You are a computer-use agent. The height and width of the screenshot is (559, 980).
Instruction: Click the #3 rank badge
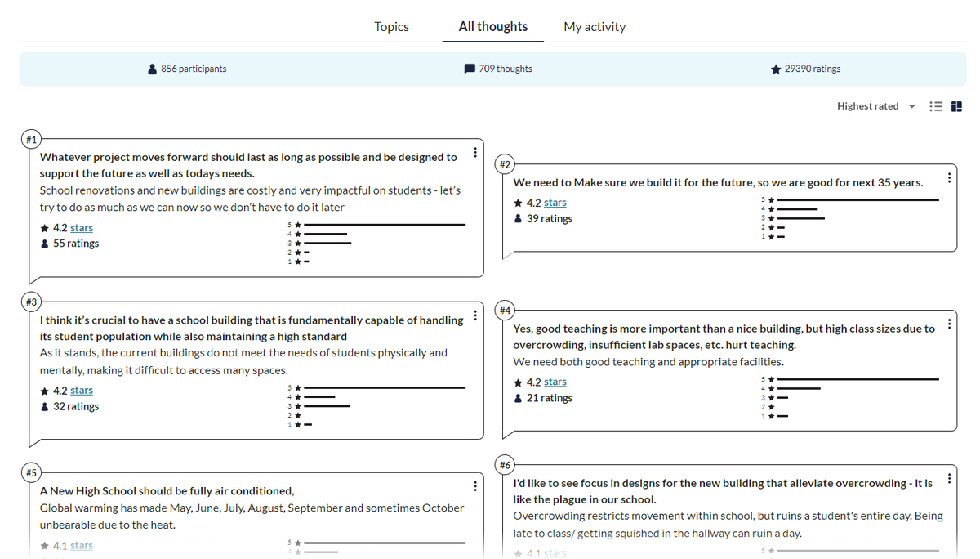31,302
